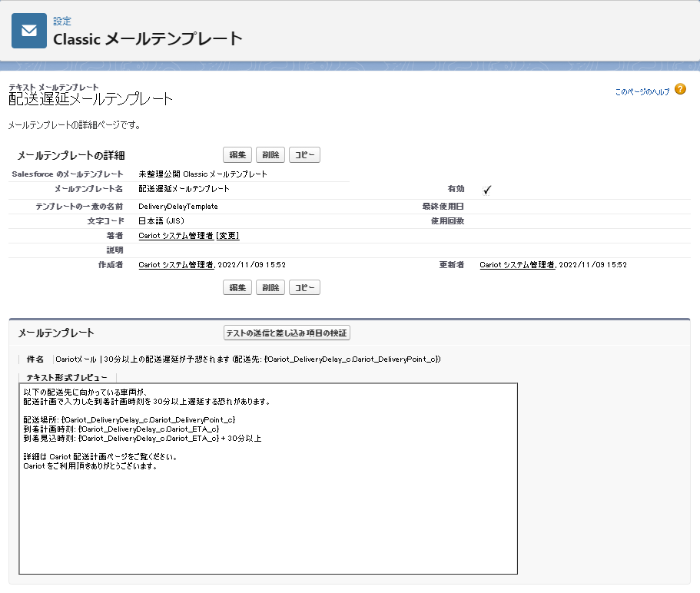Open the orange question mark help icon
Viewport: 700px width, 593px height.
[x=680, y=89]
